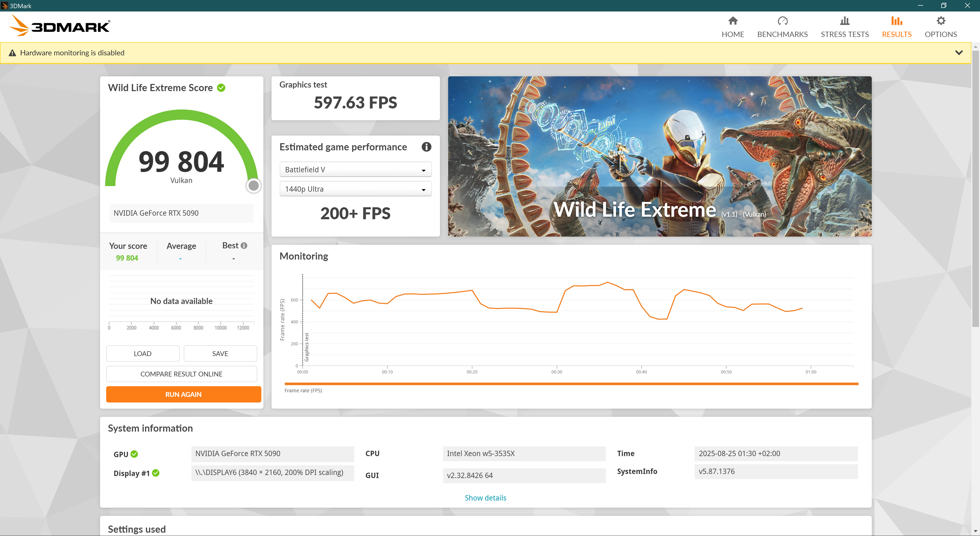
Task: Click the System information heading
Action: pyautogui.click(x=150, y=428)
